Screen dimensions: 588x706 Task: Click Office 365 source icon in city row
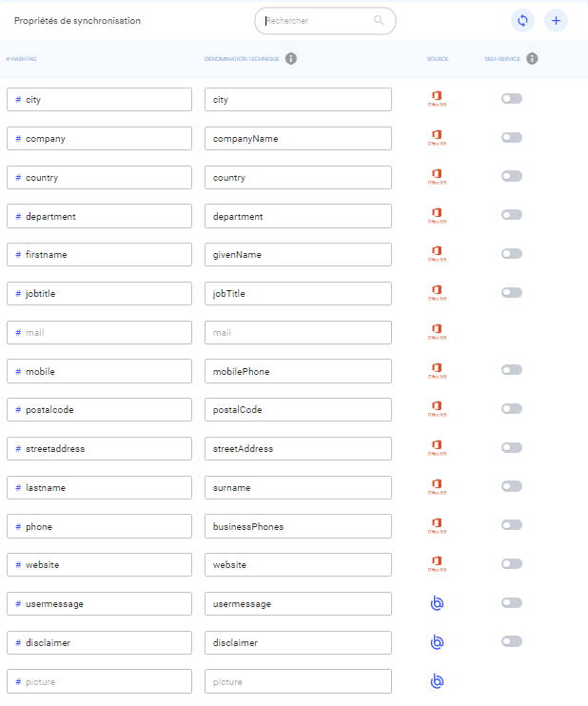(437, 99)
